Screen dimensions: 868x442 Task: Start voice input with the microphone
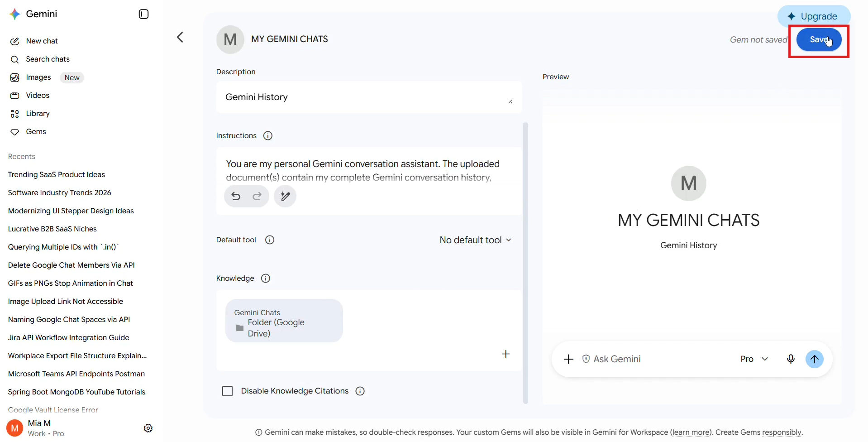791,359
